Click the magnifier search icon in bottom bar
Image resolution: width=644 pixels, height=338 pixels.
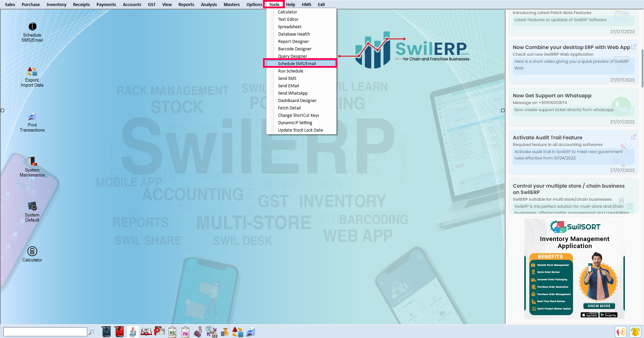[91, 332]
